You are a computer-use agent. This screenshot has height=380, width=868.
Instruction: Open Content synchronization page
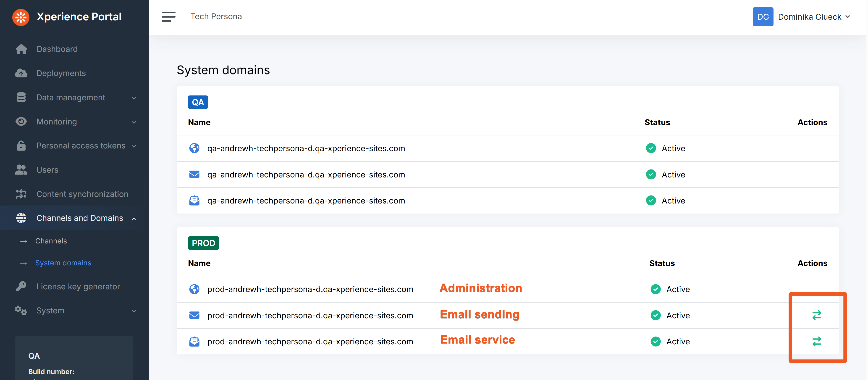tap(82, 194)
